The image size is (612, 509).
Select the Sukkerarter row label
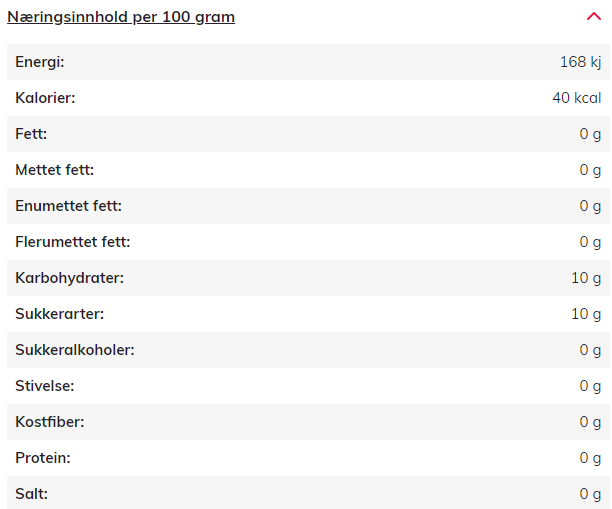(60, 314)
